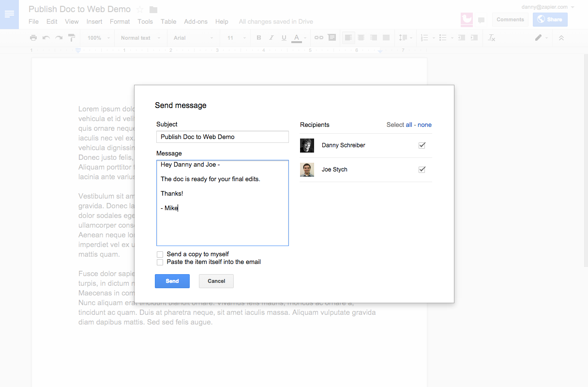Insert a comment with the toolbar icon

coord(332,38)
